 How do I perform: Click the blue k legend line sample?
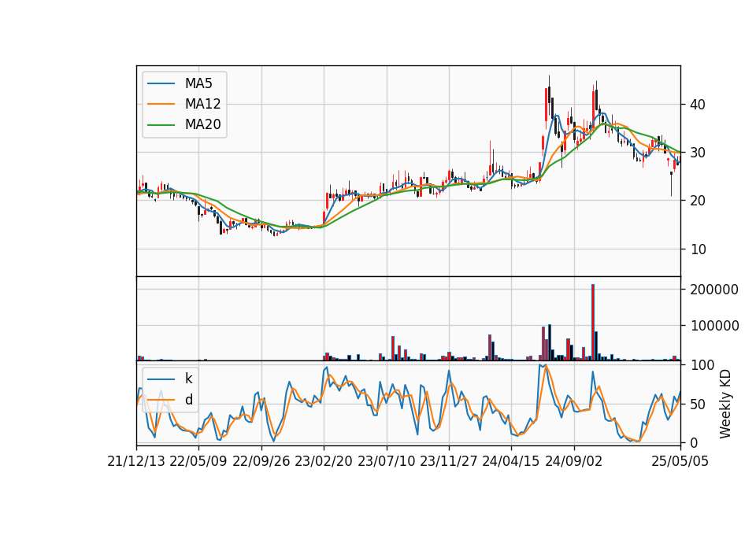(x=161, y=379)
